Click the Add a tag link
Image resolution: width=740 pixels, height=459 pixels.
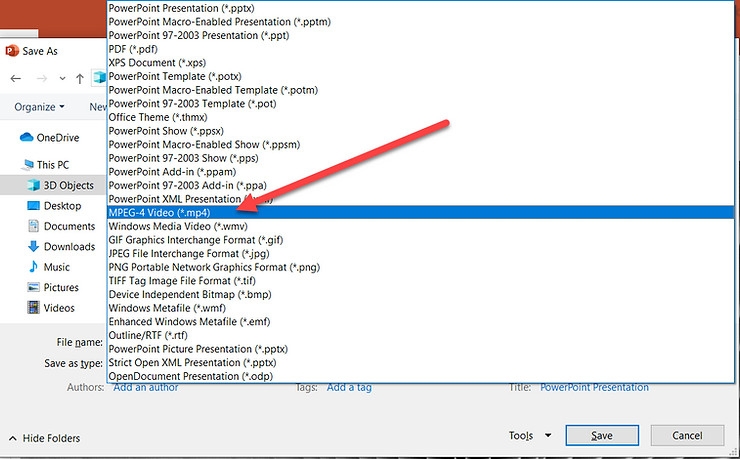pyautogui.click(x=349, y=387)
